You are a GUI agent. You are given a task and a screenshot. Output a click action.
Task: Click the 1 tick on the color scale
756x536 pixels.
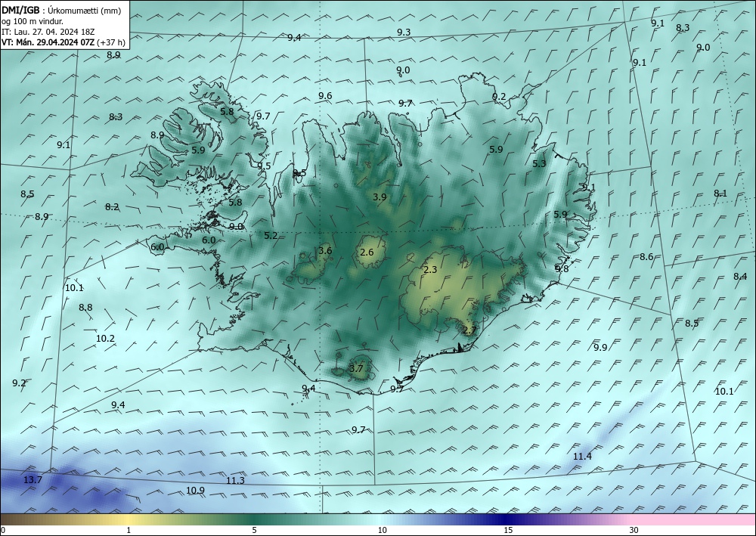coord(129,531)
